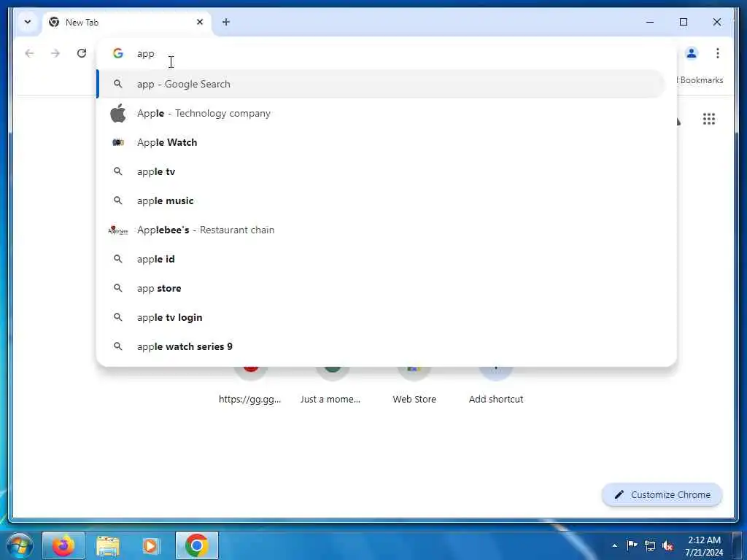Open a new tab with the plus button
Viewport: 747px width, 560px height.
click(x=226, y=22)
